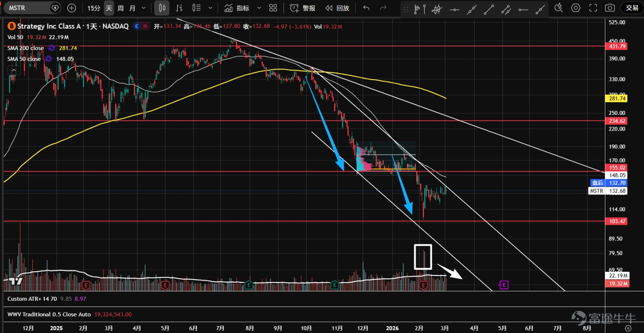
Task: Click the yellow 281.74 SMA price label
Action: [x=617, y=99]
